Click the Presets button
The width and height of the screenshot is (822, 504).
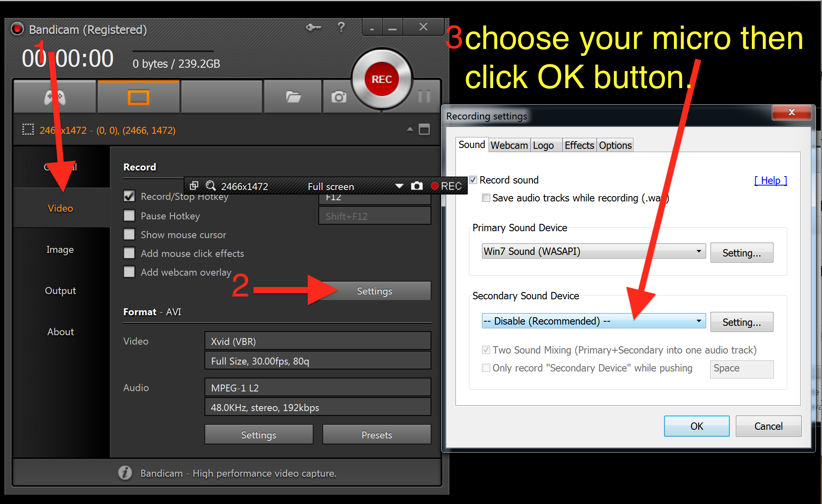(376, 435)
